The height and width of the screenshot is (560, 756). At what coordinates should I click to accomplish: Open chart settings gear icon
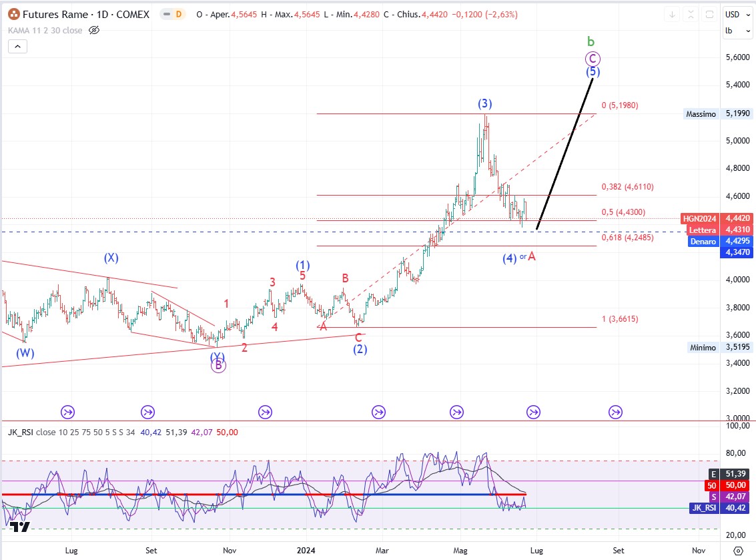click(738, 551)
